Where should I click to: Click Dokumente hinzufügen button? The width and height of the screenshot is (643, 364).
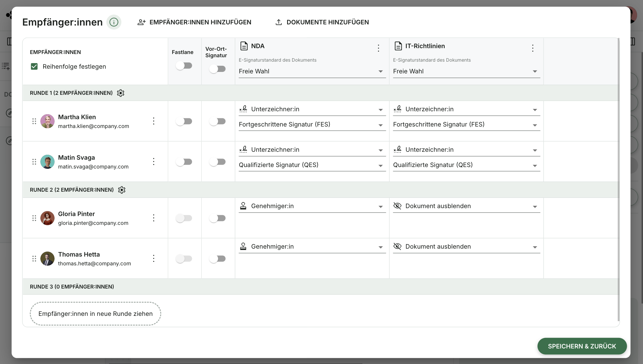(322, 22)
